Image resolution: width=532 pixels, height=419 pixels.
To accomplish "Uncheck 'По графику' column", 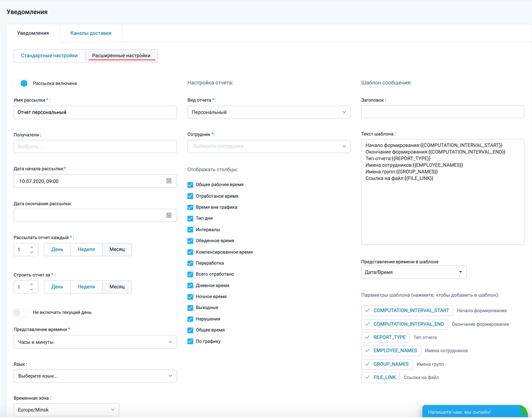I will click(190, 342).
